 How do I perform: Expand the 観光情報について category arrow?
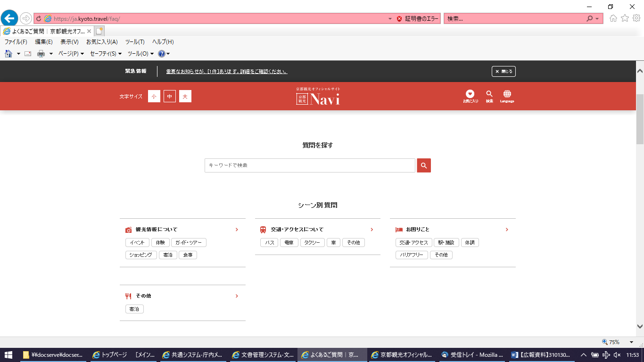[237, 230]
